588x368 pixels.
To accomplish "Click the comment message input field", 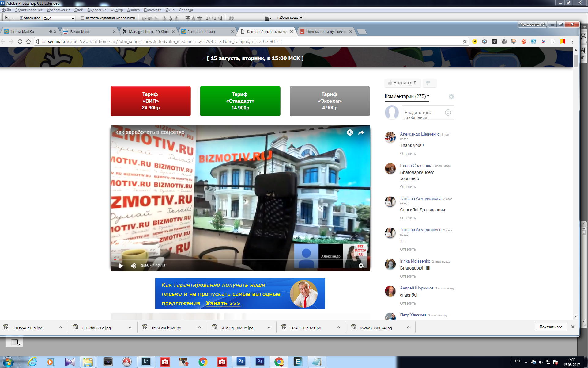I will tap(424, 113).
